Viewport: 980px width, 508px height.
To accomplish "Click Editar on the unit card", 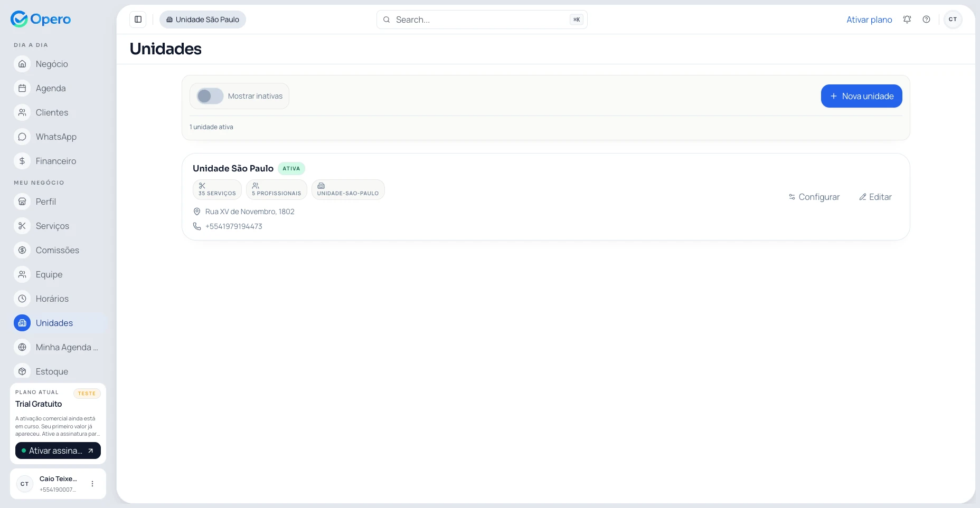I will pyautogui.click(x=875, y=197).
